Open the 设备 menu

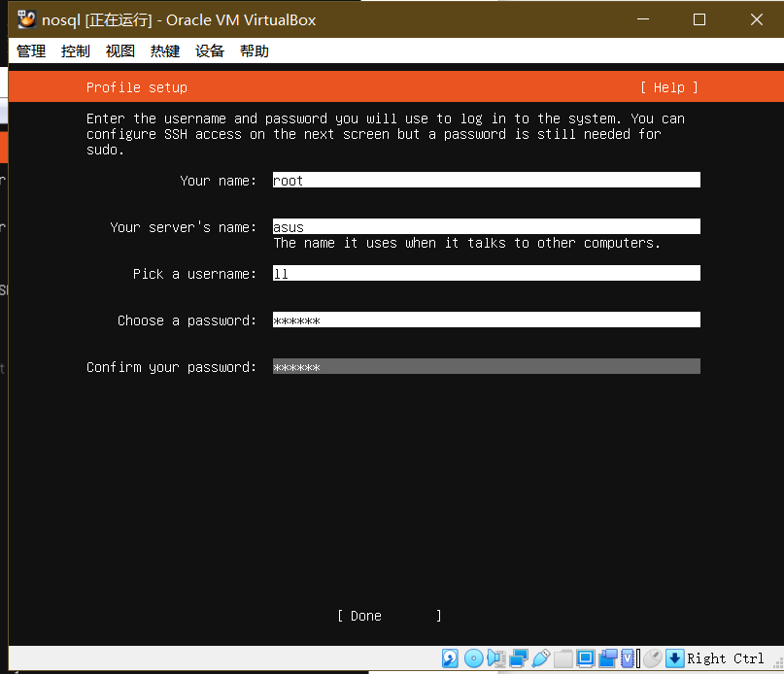click(x=210, y=51)
